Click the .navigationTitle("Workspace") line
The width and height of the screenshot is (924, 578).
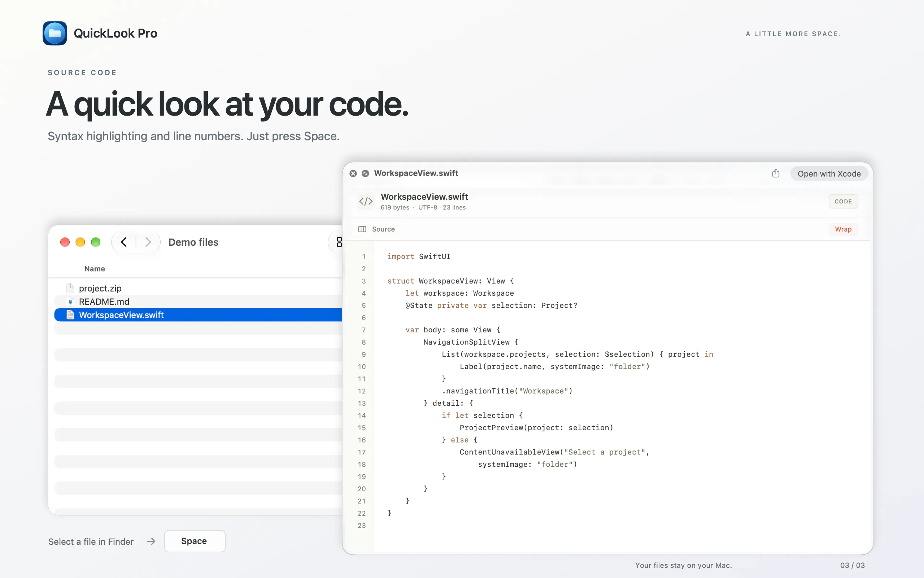(507, 391)
